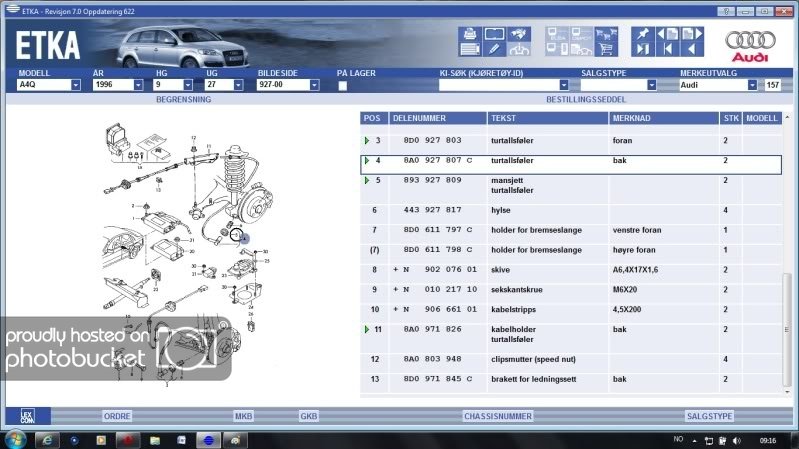Screen dimensions: 799x449
Task: Switch to the CHASSISNUMMER bottom tab
Action: (495, 415)
